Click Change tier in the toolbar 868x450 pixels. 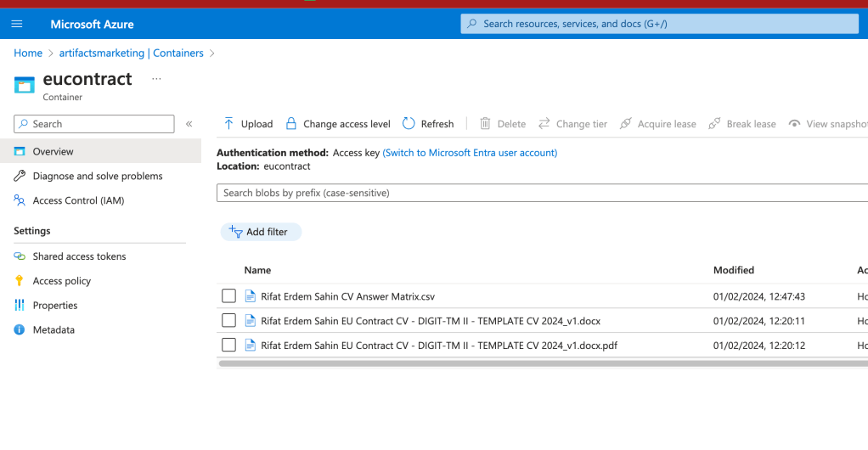[573, 124]
